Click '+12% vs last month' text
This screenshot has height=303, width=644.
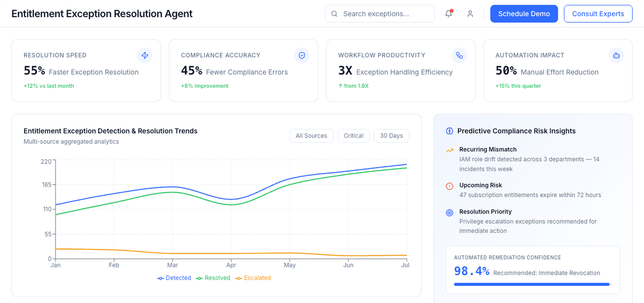[49, 86]
